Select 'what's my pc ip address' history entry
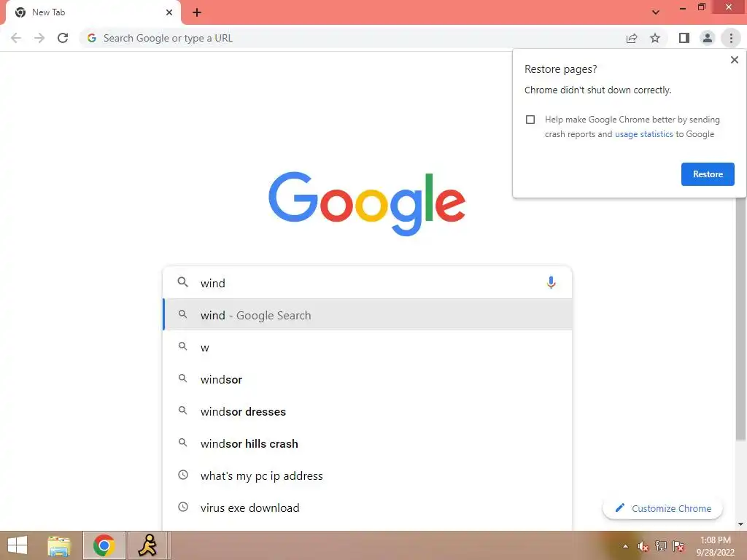747x560 pixels. (367, 475)
